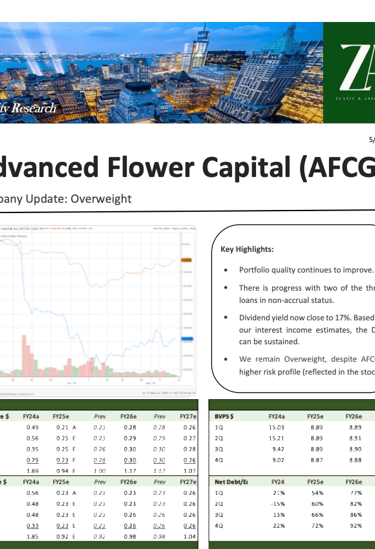Click the 0.49 value in FY24a column
The image size is (375, 549).
pyautogui.click(x=33, y=428)
